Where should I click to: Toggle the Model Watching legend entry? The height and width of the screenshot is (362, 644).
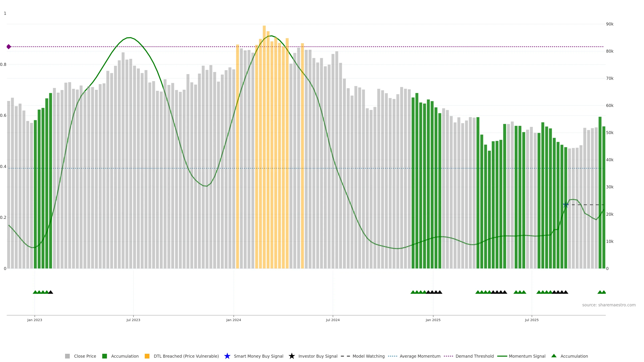click(x=368, y=356)
